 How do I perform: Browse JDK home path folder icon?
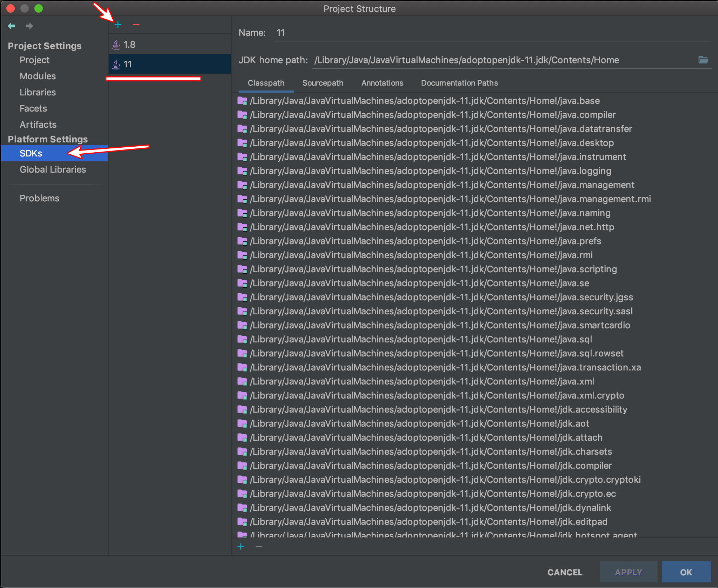point(703,60)
